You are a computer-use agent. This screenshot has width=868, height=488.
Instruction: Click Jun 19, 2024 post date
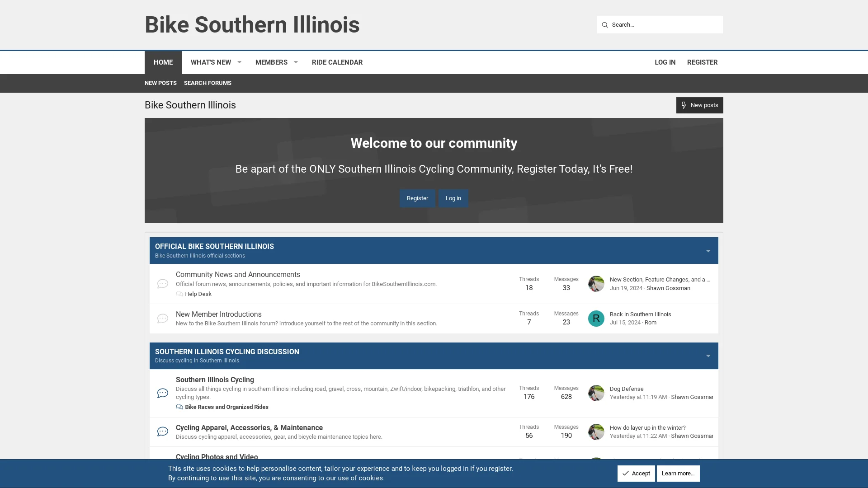pyautogui.click(x=626, y=288)
